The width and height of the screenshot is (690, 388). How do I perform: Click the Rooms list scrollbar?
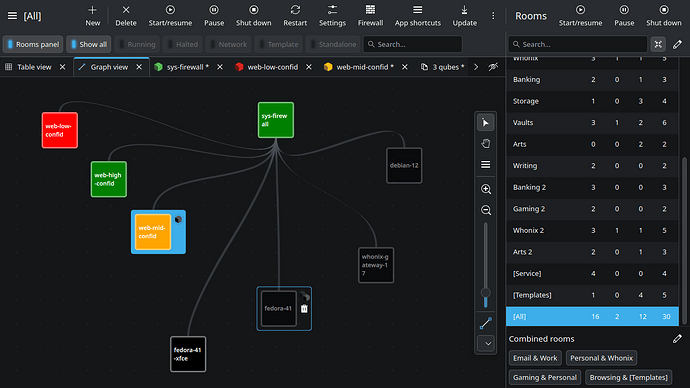(684, 241)
